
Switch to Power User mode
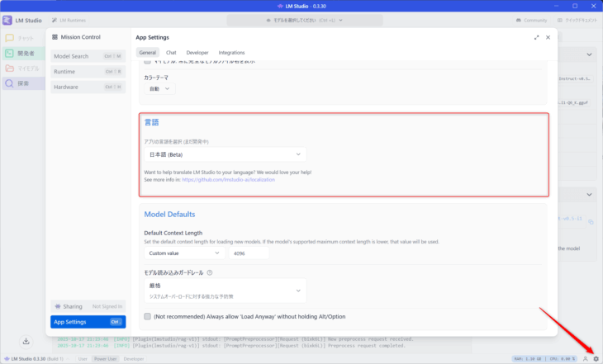coord(105,359)
